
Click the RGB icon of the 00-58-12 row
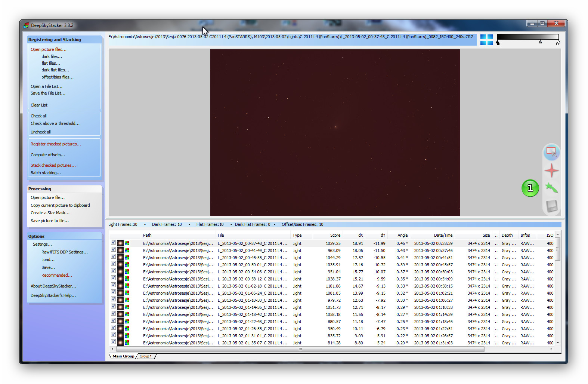pyautogui.click(x=127, y=279)
